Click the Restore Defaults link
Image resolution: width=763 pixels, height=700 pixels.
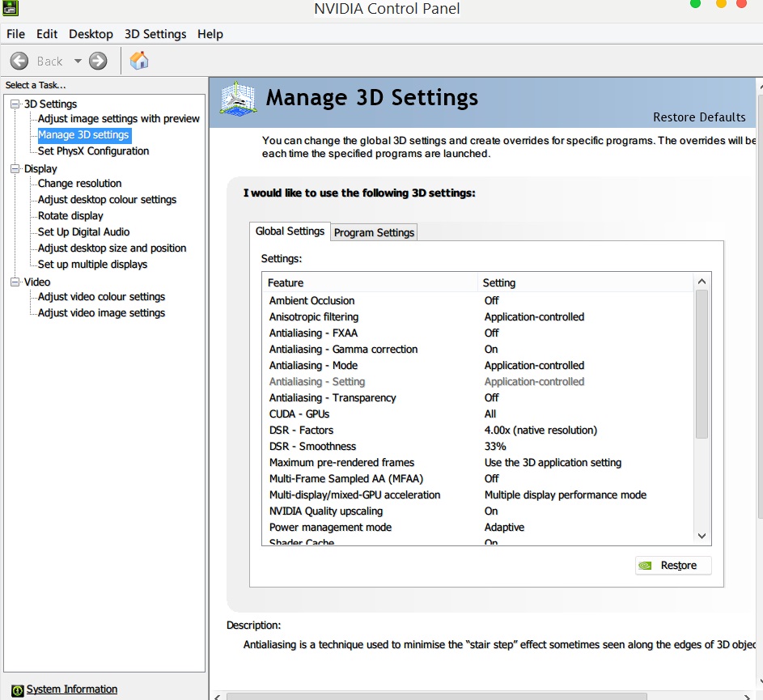pyautogui.click(x=699, y=117)
